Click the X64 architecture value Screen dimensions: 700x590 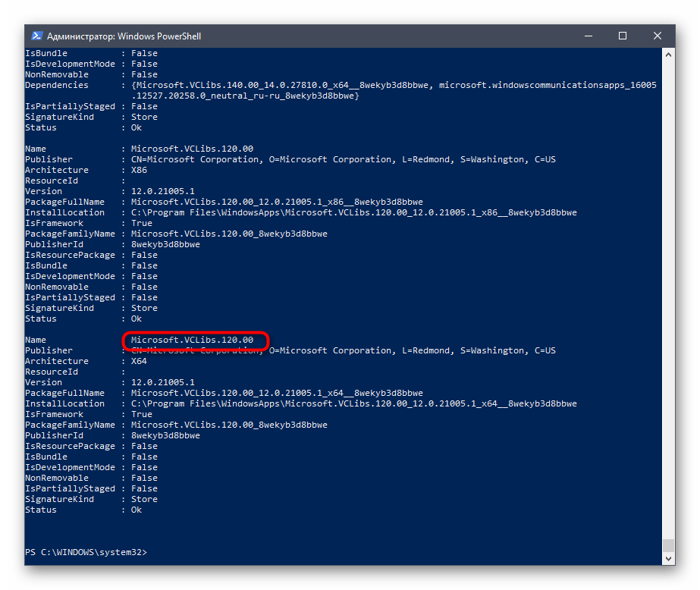pyautogui.click(x=139, y=361)
